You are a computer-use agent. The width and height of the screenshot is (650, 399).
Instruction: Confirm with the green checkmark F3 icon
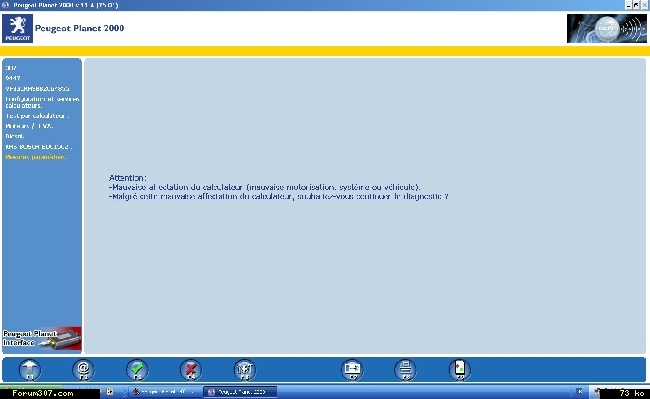137,370
